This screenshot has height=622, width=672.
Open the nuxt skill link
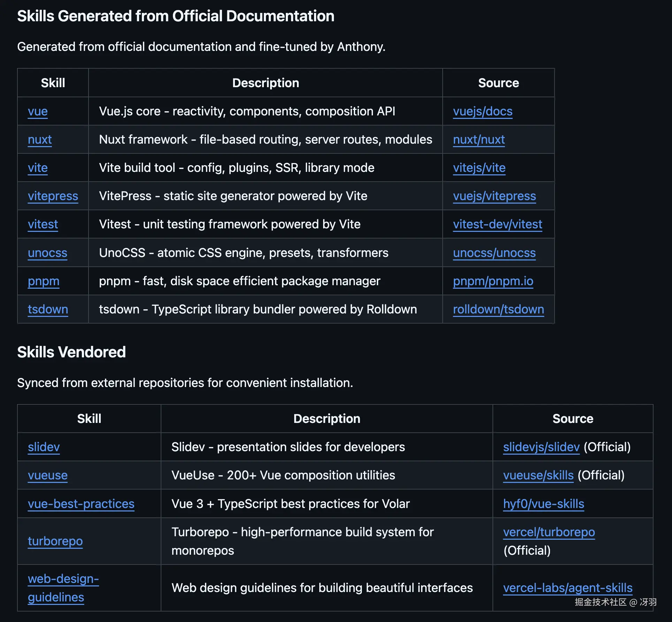tap(40, 140)
